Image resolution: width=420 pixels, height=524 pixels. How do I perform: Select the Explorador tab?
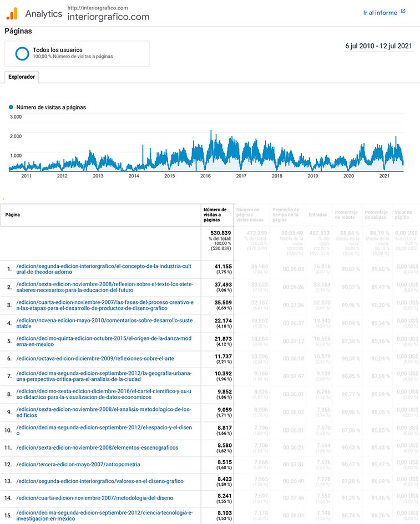pos(22,77)
